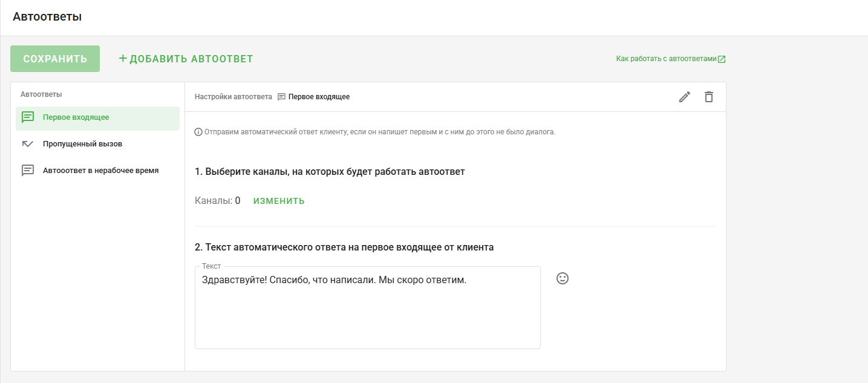The width and height of the screenshot is (868, 383).
Task: Open the Как работать с автоответами link
Action: pos(666,59)
